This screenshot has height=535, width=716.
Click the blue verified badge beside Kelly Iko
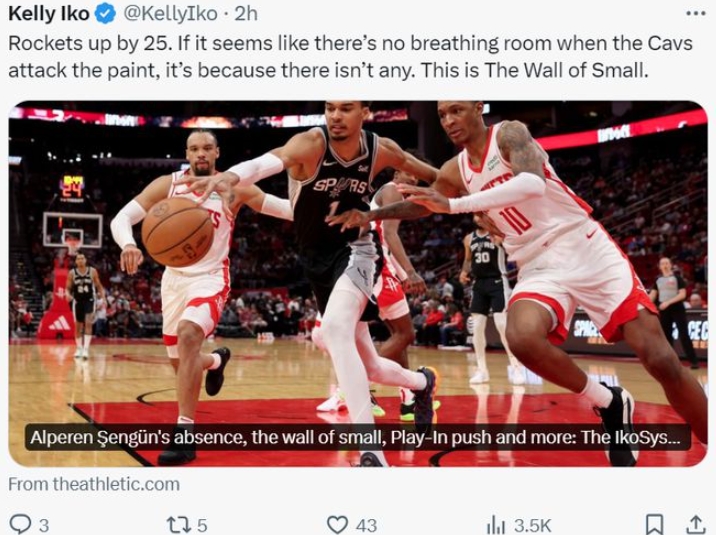[106, 15]
